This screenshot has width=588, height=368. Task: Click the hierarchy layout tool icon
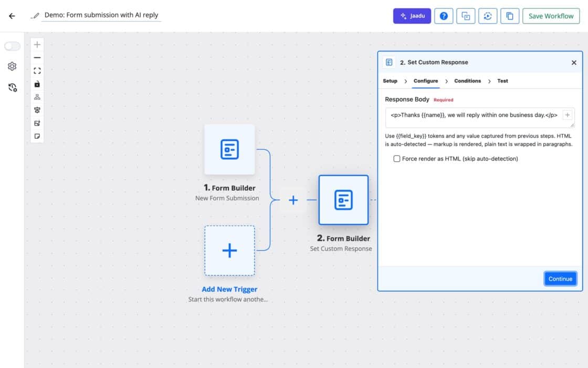[37, 97]
